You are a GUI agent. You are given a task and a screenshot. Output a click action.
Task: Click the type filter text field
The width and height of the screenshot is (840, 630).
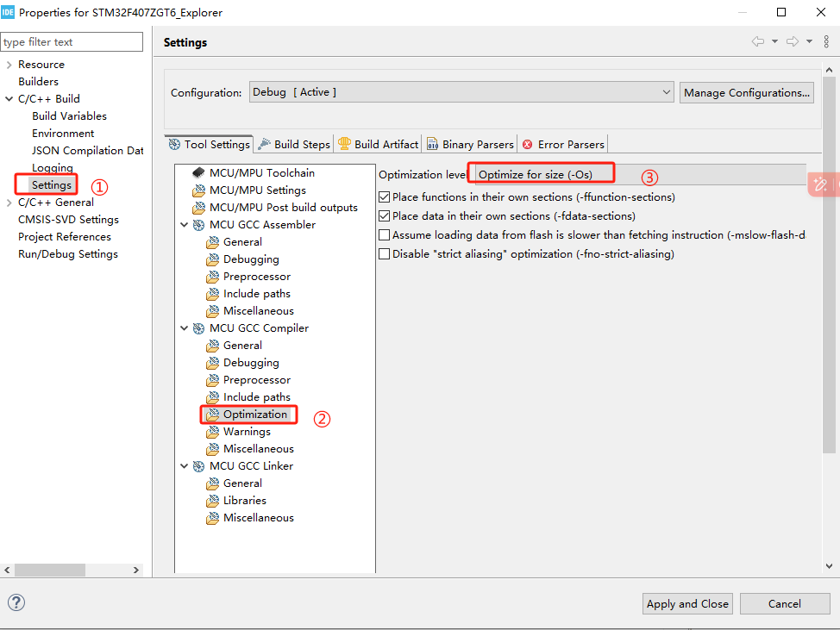click(x=72, y=41)
